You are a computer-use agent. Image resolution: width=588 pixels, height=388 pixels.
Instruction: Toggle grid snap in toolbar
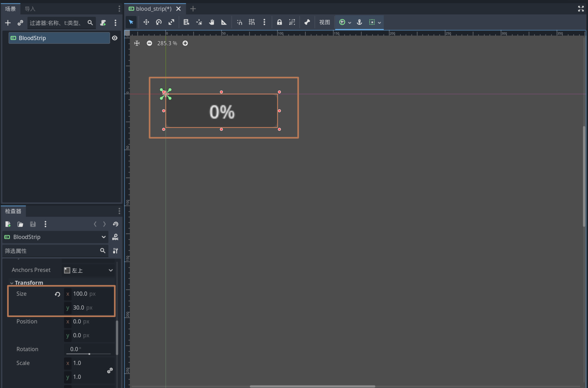(x=252, y=22)
